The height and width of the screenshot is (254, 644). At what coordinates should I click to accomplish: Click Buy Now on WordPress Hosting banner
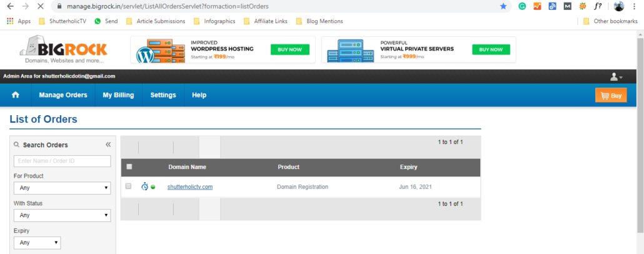[289, 49]
